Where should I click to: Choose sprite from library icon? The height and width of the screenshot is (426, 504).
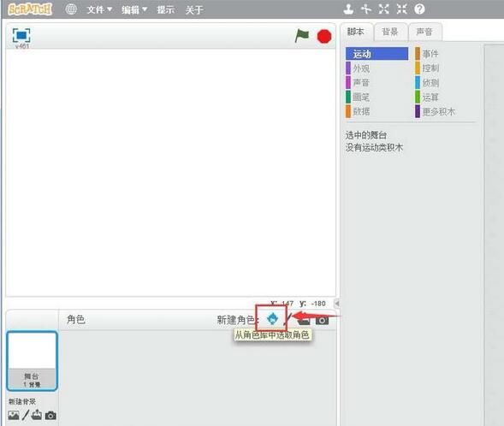click(x=272, y=319)
